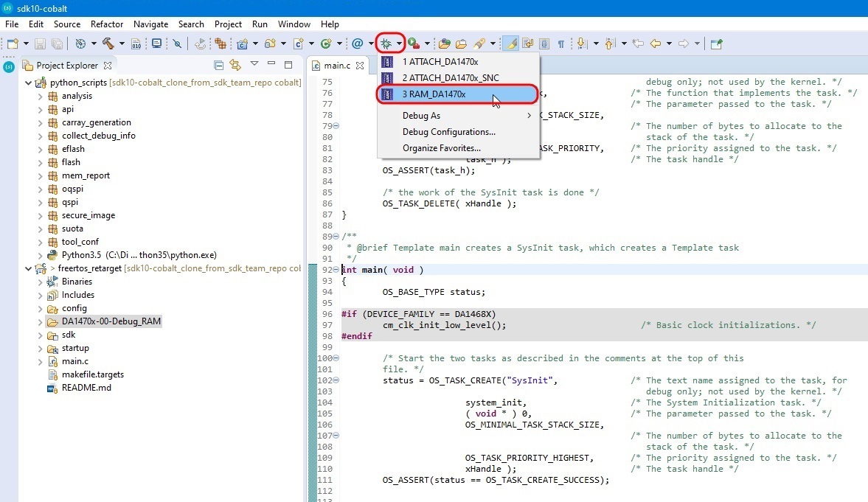The width and height of the screenshot is (868, 502).
Task: Click the Next Annotation down-arrow icon
Action: (x=582, y=43)
